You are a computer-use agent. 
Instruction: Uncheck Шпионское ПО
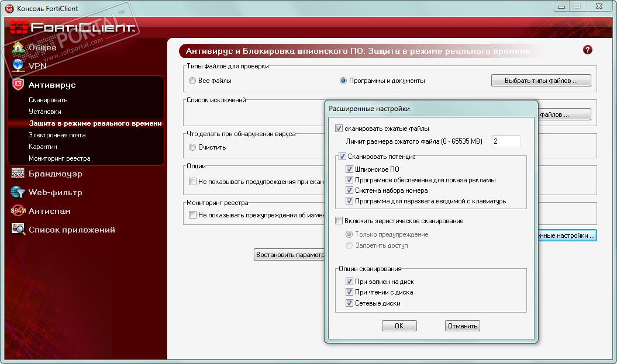[349, 169]
